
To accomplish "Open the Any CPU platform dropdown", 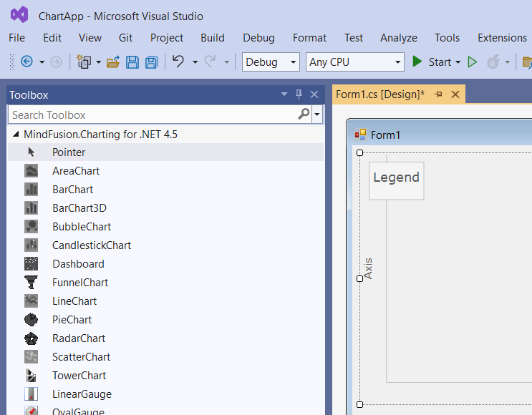I will 355,62.
